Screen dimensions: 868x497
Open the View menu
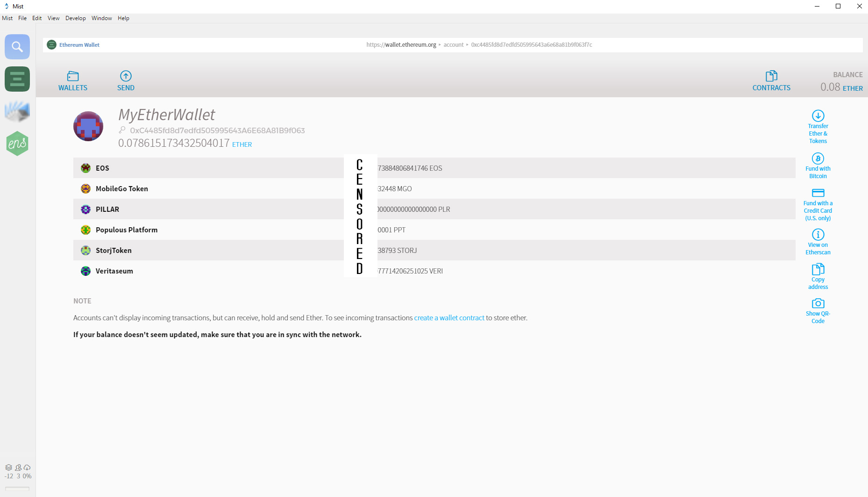click(x=54, y=18)
